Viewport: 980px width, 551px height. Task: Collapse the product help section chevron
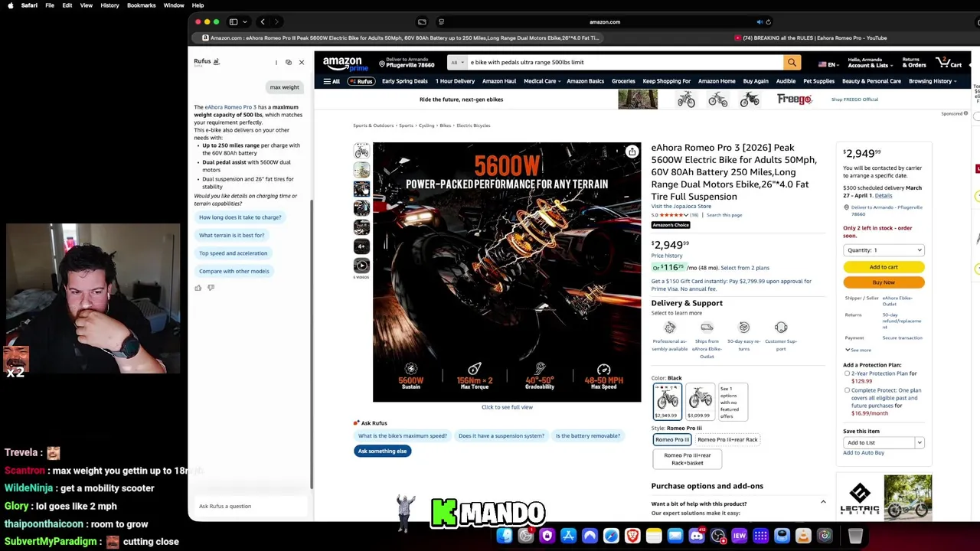pyautogui.click(x=823, y=502)
